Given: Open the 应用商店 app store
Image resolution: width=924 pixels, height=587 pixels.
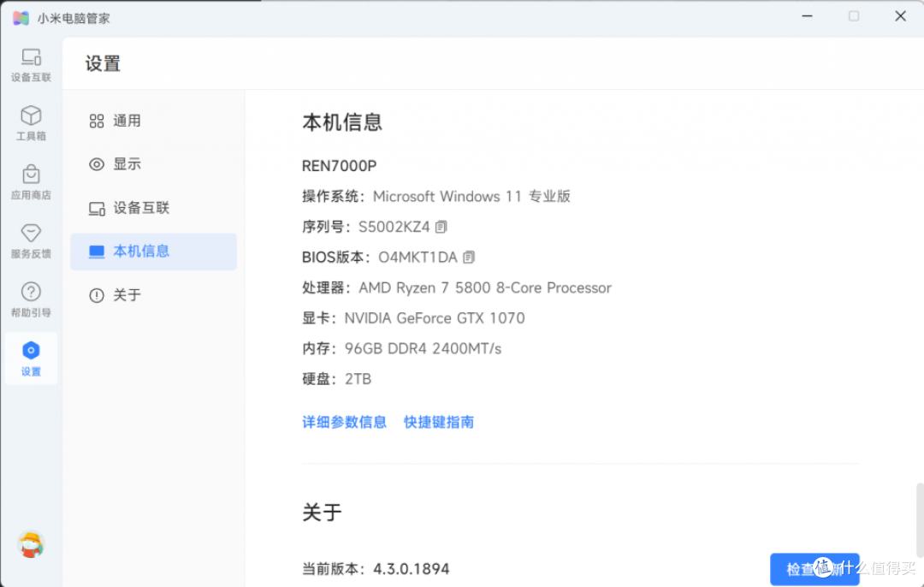Looking at the screenshot, I should (32, 182).
